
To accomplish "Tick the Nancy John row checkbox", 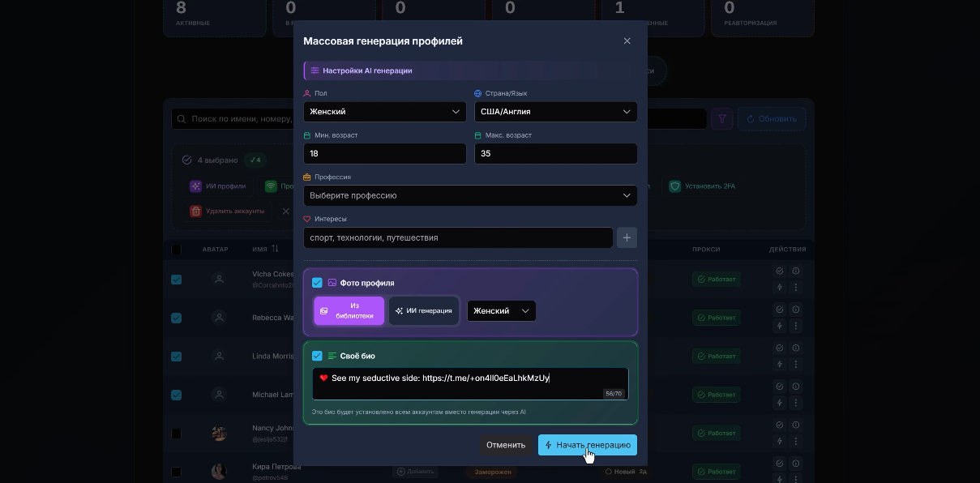I will click(177, 434).
